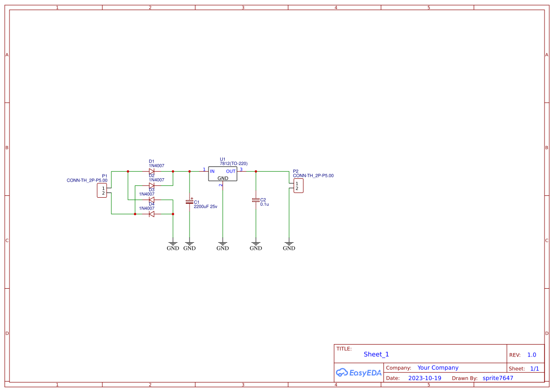The width and height of the screenshot is (554, 392).
Task: Select input connector P1 symbol
Action: coord(102,190)
